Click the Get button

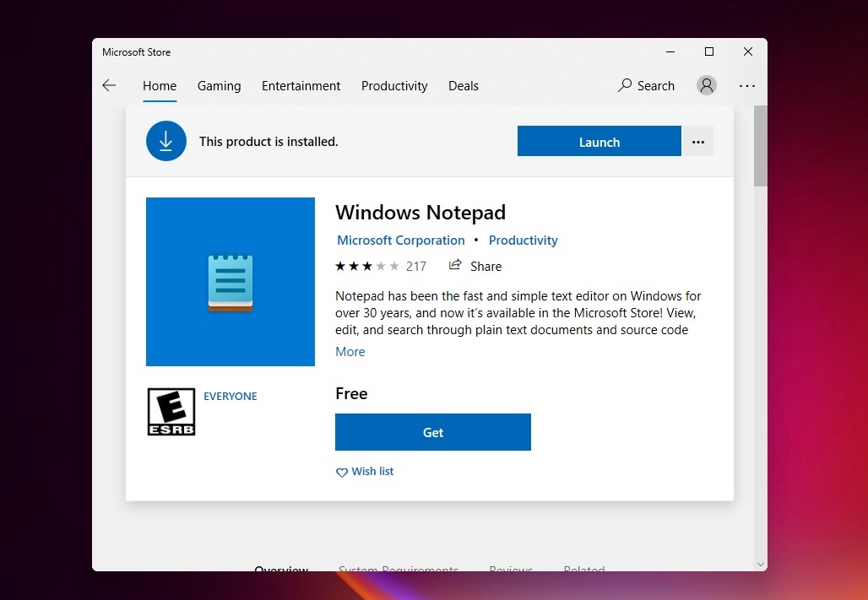pyautogui.click(x=432, y=432)
